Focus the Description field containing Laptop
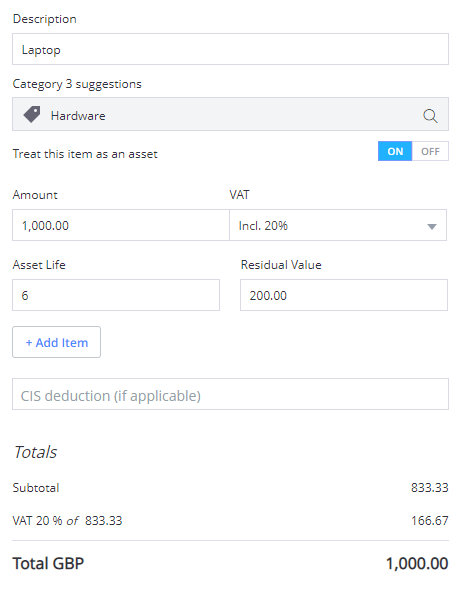The image size is (463, 591). (230, 49)
